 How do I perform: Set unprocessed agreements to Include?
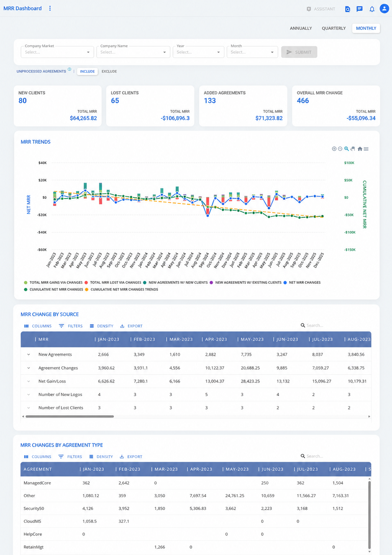pos(87,71)
